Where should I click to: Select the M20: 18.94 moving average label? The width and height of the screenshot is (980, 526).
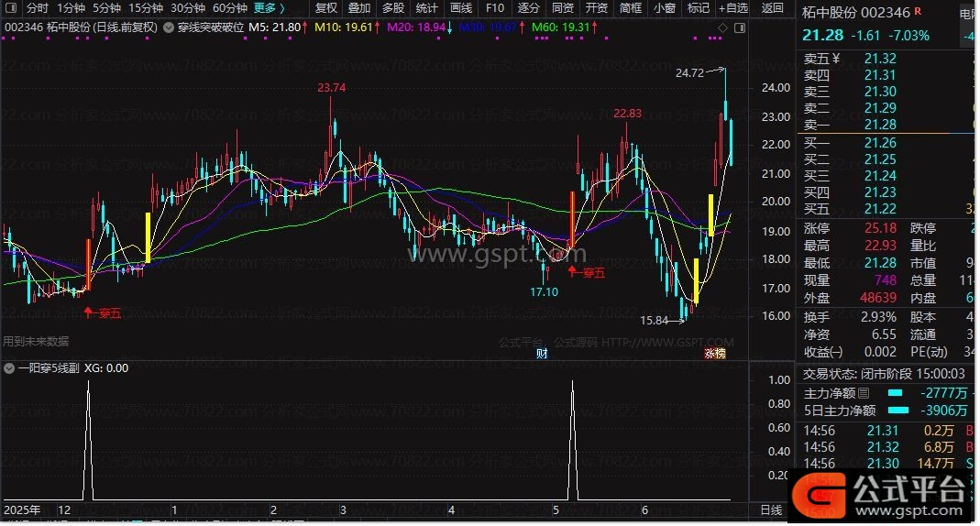pos(420,27)
